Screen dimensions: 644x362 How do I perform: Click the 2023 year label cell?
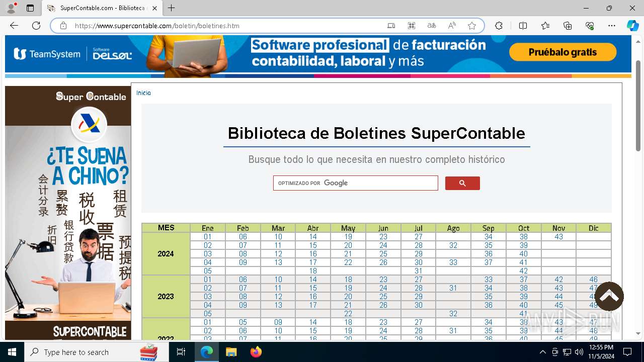tap(166, 297)
